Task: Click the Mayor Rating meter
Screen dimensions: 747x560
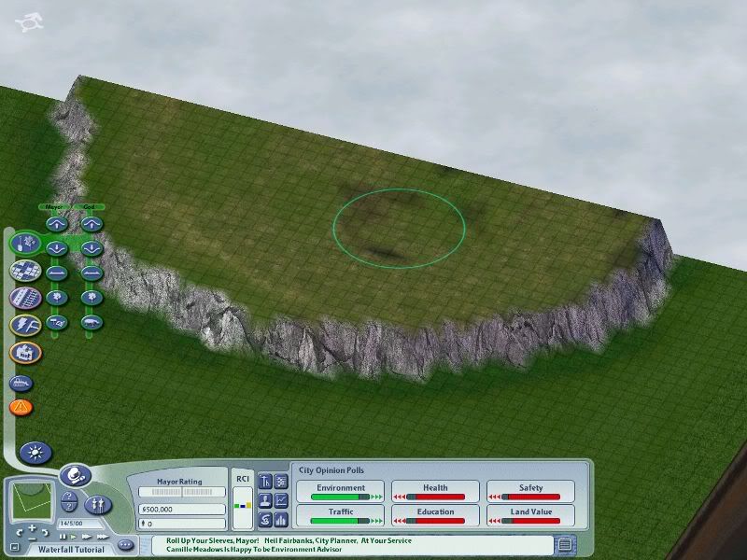Action: pos(181,492)
